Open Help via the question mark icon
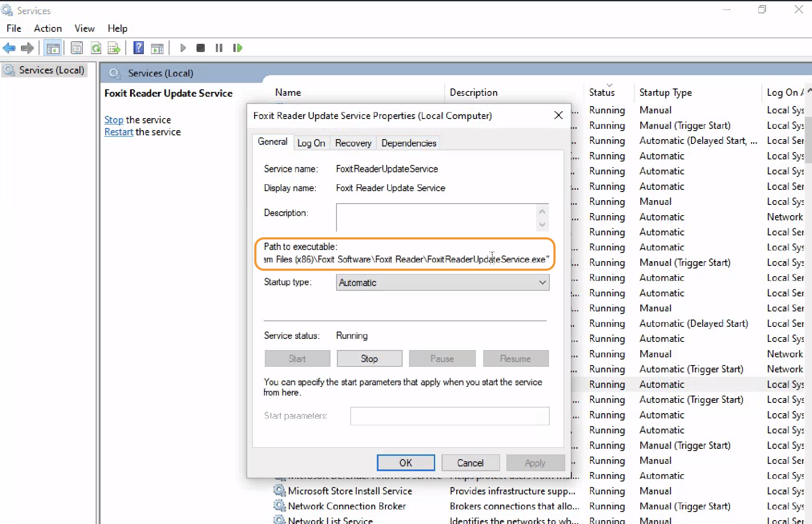Image resolution: width=812 pixels, height=524 pixels. (139, 48)
